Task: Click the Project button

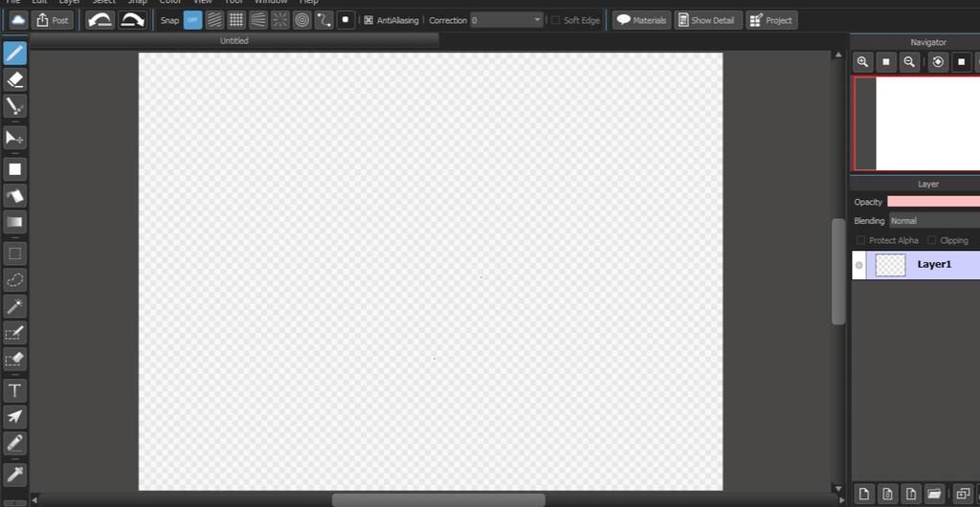Action: (772, 20)
